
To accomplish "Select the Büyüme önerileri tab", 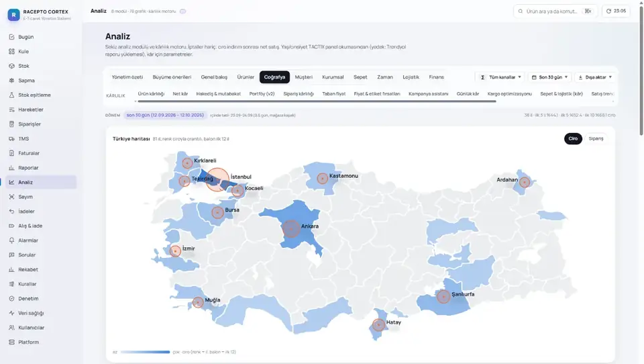I will 172,77.
